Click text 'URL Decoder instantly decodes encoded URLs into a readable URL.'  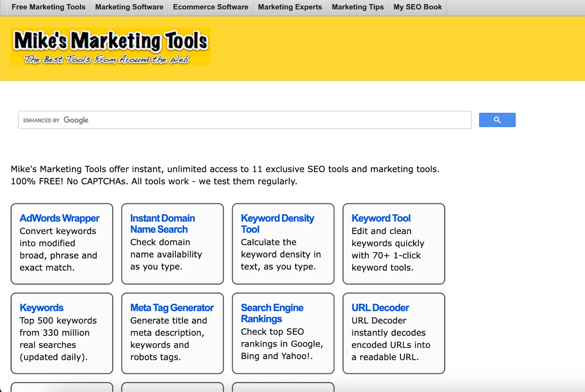391,339
